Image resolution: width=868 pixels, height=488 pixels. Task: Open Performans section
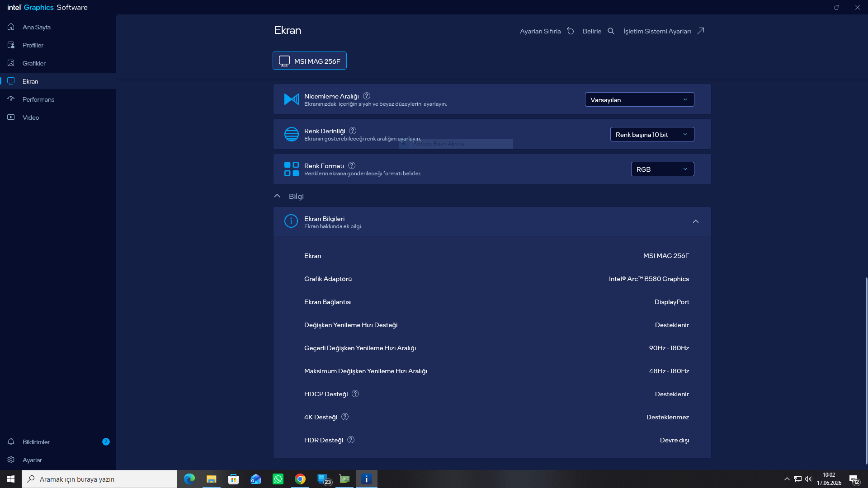(58, 99)
